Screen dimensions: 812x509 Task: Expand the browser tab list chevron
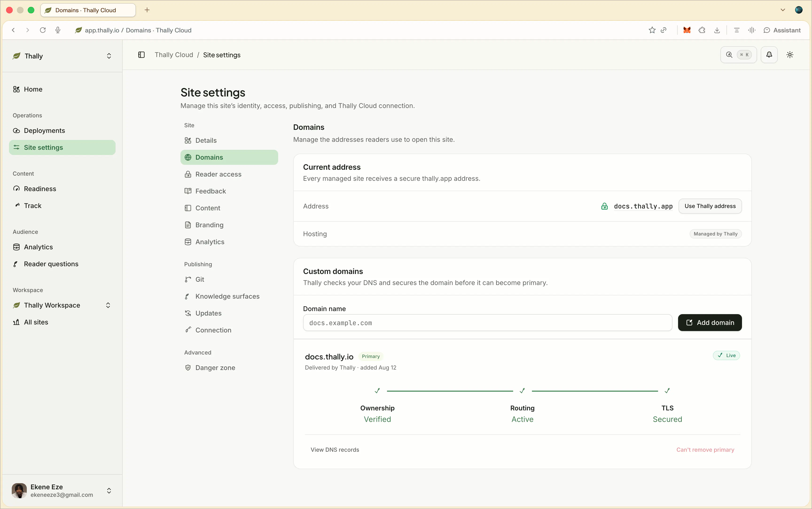(783, 10)
